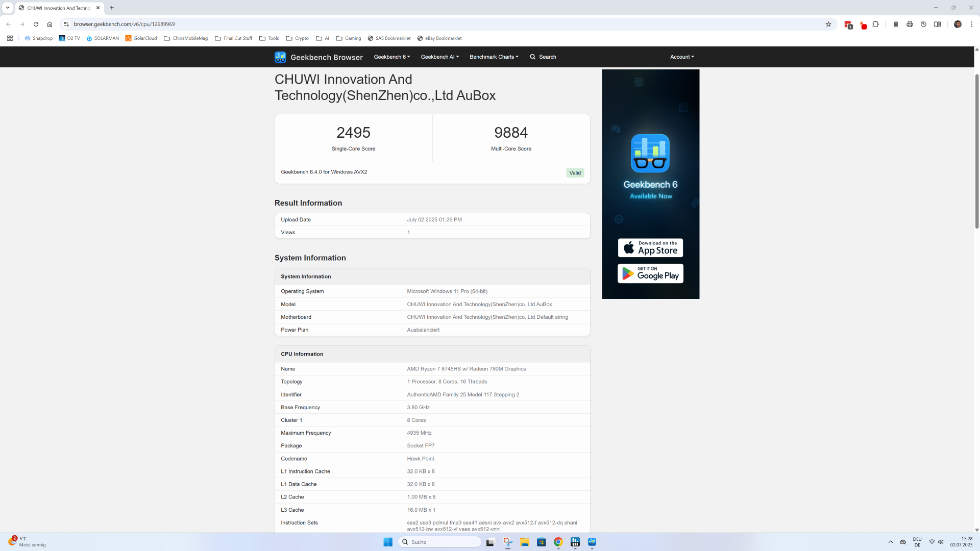Image resolution: width=980 pixels, height=551 pixels.
Task: Open a new tab with plus button
Action: click(x=112, y=8)
